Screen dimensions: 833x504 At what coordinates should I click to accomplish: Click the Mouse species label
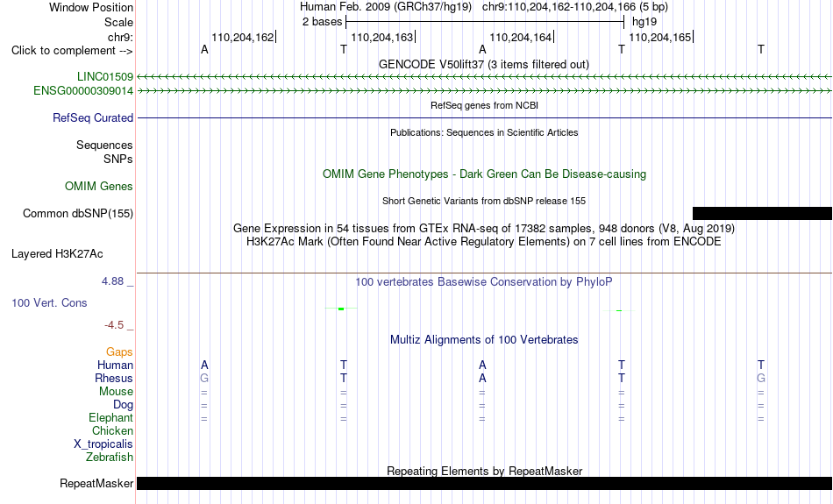click(116, 392)
